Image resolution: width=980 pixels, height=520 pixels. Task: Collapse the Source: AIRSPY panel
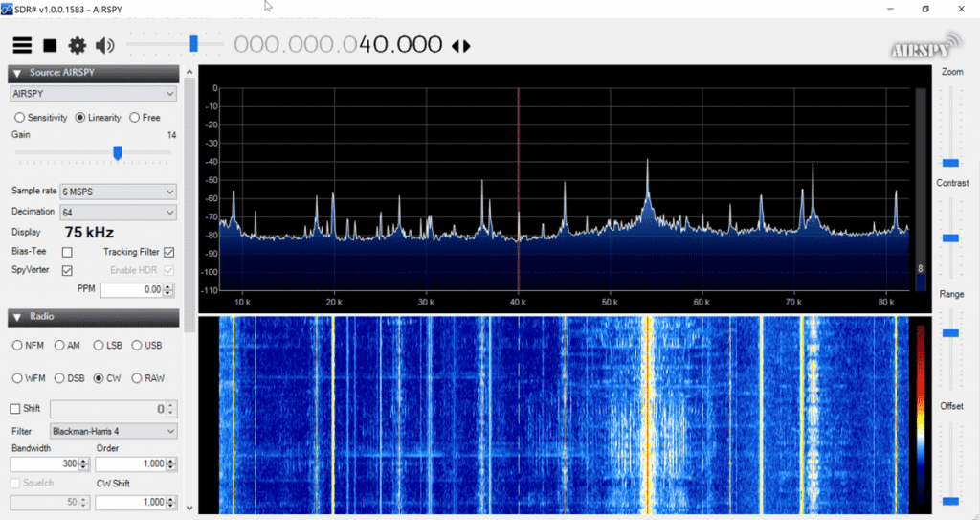[17, 73]
